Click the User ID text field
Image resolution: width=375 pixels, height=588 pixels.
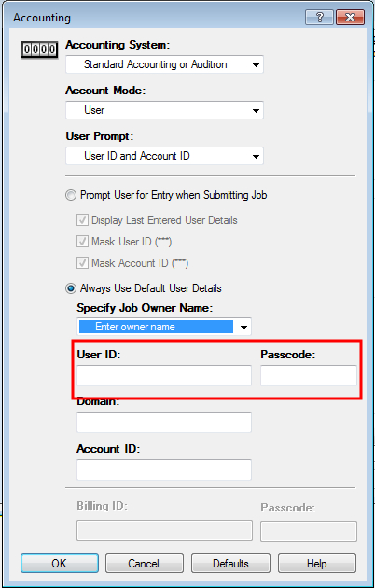pyautogui.click(x=164, y=376)
